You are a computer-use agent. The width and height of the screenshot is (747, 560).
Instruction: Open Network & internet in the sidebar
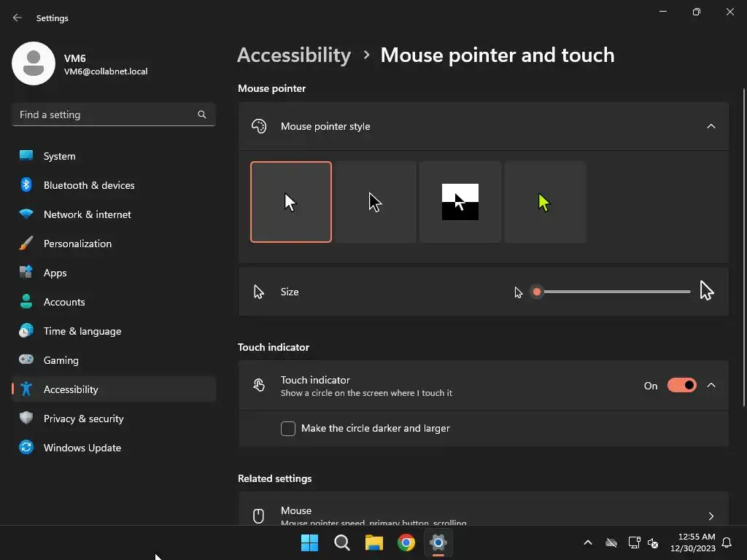[113, 214]
